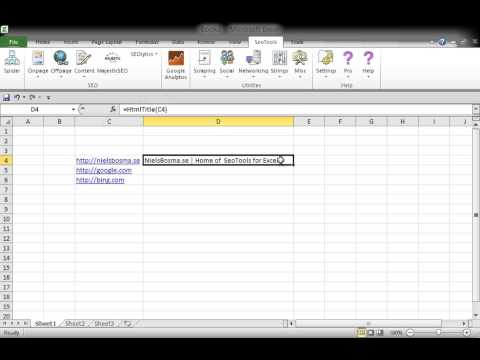The width and height of the screenshot is (480, 360).
Task: Click the Name Box showing D4
Action: pyautogui.click(x=35, y=109)
